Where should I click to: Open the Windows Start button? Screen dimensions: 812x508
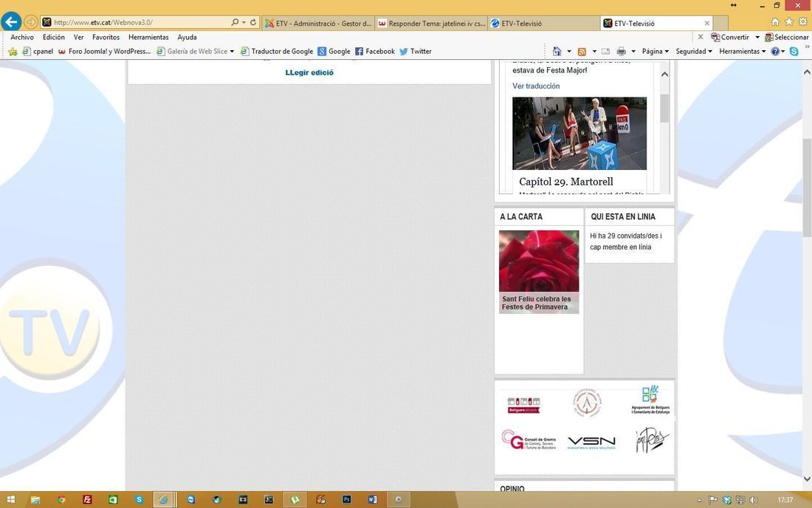point(10,500)
